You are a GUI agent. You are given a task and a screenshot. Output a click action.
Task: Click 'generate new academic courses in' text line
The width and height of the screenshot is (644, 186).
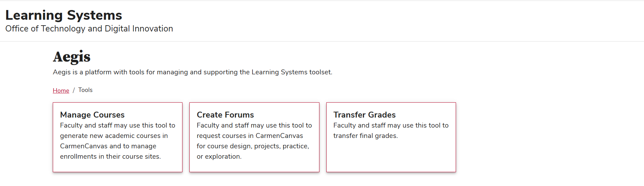[114, 136]
